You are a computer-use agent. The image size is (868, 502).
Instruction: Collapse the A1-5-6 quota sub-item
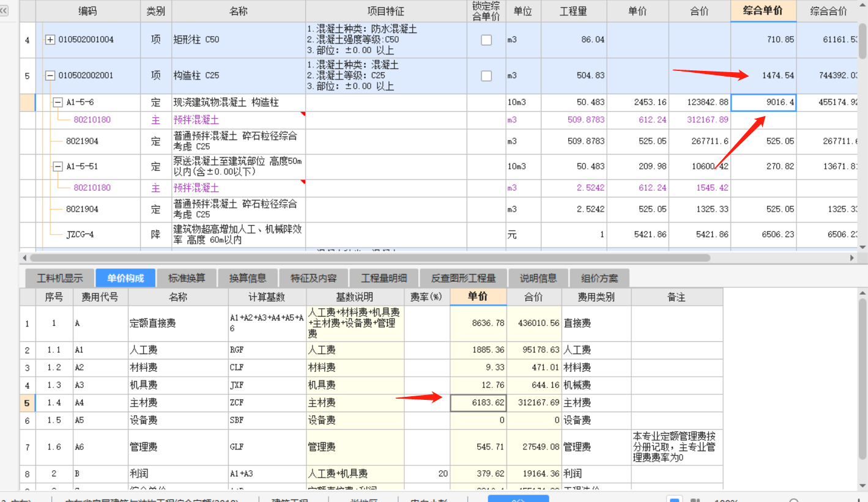(x=57, y=103)
